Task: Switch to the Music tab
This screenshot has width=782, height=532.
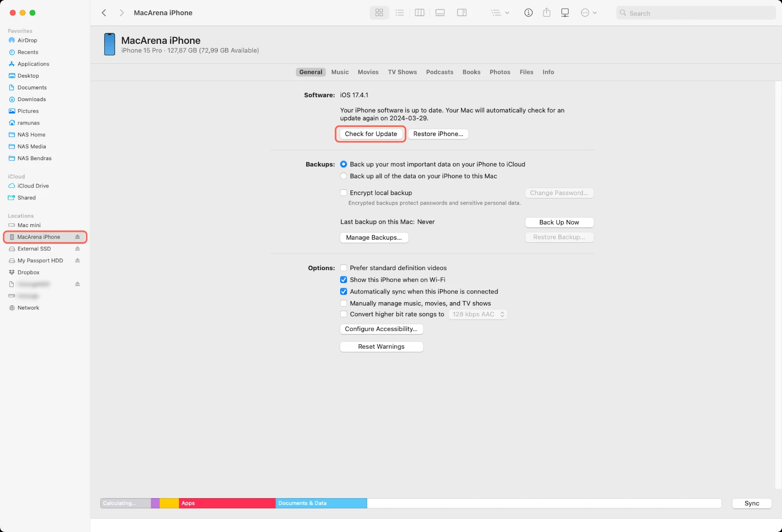Action: click(x=340, y=72)
